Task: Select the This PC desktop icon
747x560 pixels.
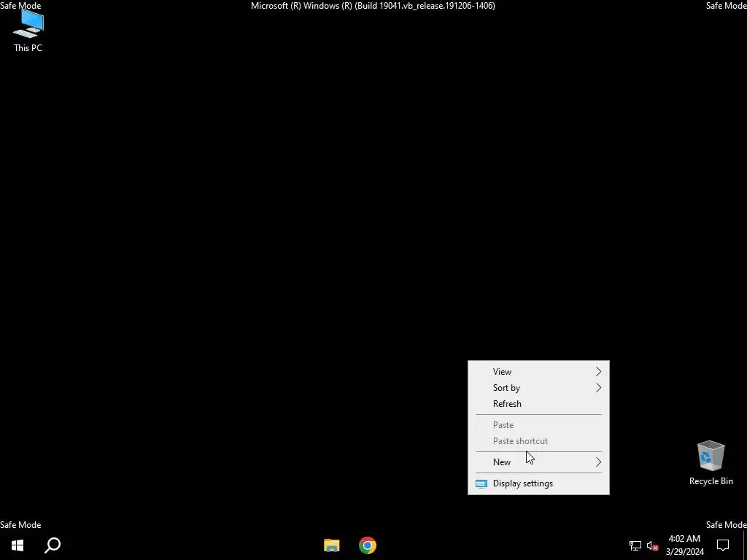Action: pyautogui.click(x=28, y=31)
